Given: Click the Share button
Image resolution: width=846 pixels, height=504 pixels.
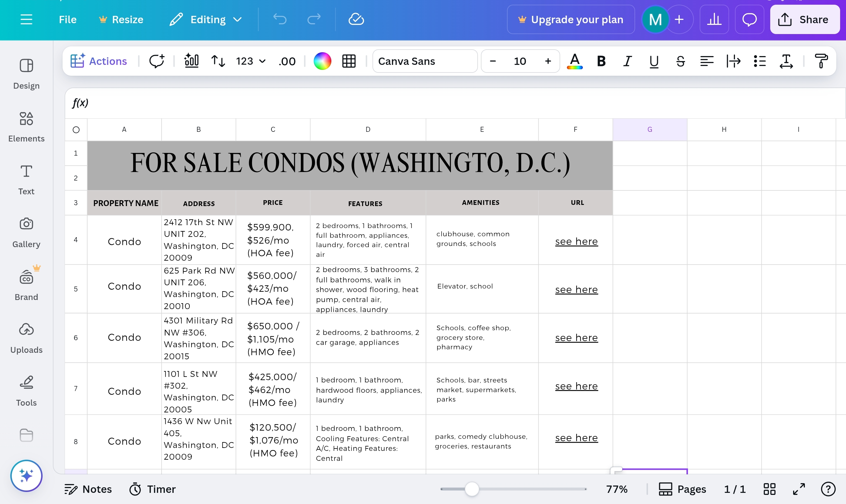Looking at the screenshot, I should 804,19.
